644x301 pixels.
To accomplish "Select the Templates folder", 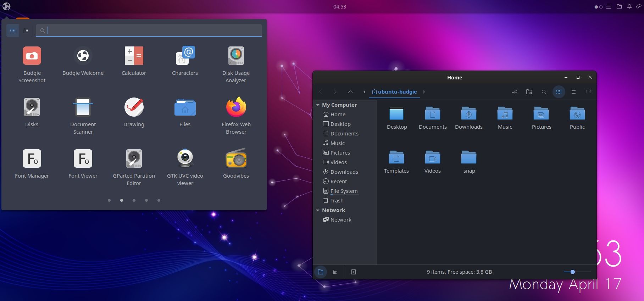I will tap(396, 162).
